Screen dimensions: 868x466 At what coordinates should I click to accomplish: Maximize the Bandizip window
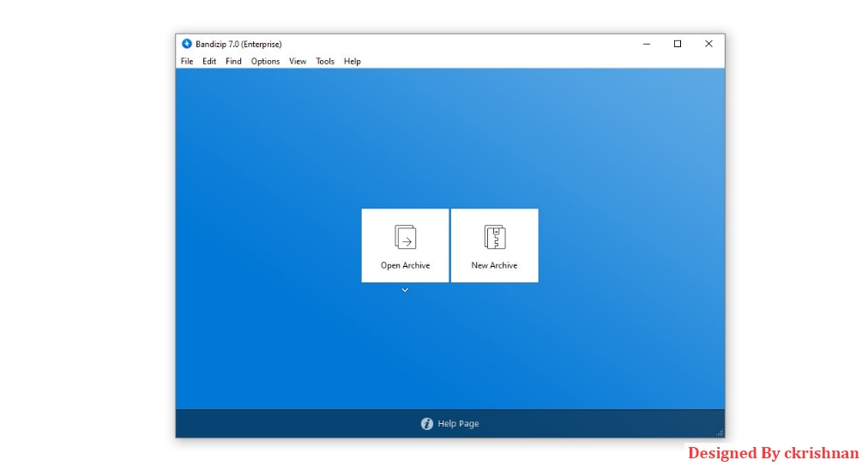[678, 44]
